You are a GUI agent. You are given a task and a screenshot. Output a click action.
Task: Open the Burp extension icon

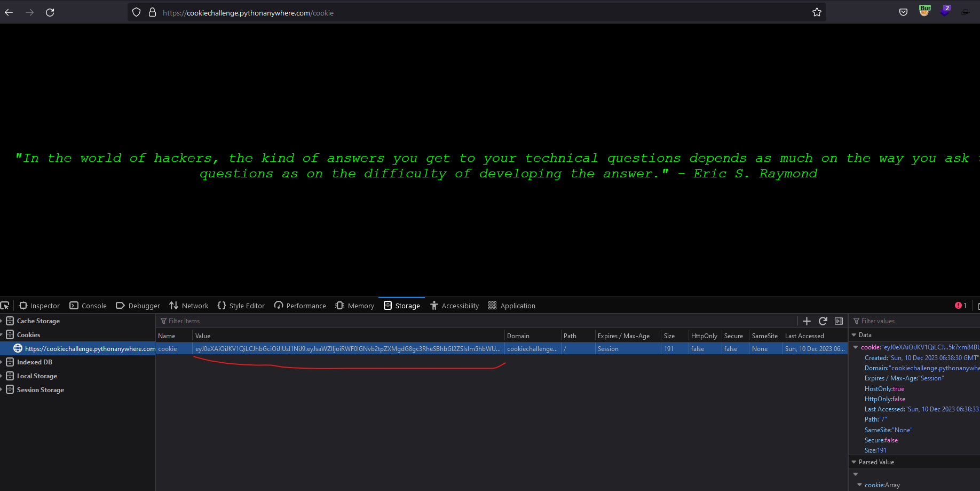[924, 11]
